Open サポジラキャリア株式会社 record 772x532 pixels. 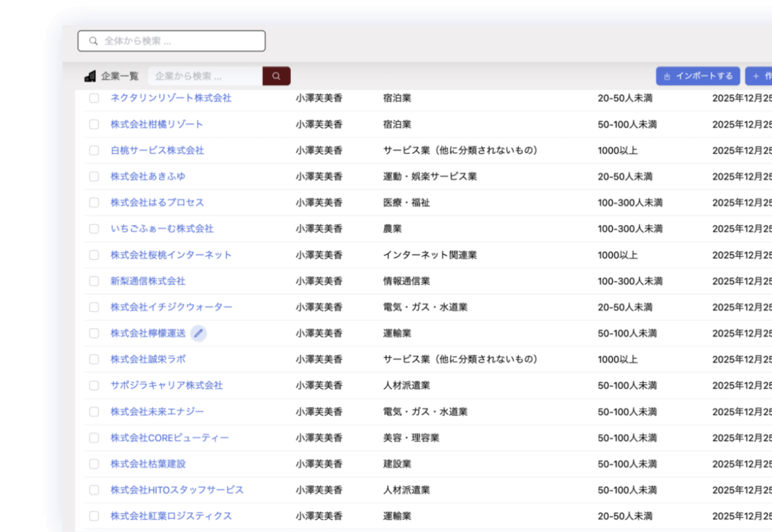pyautogui.click(x=167, y=385)
